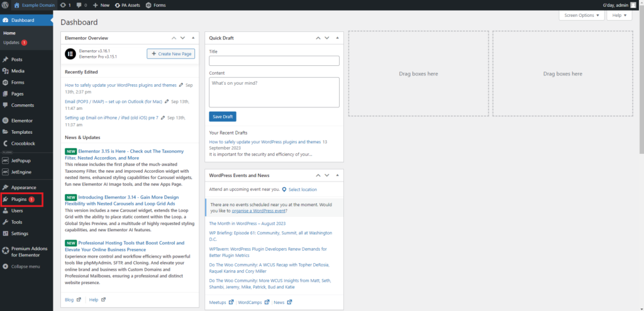Open Posts from the sidebar
The height and width of the screenshot is (311, 644).
click(x=26, y=60)
